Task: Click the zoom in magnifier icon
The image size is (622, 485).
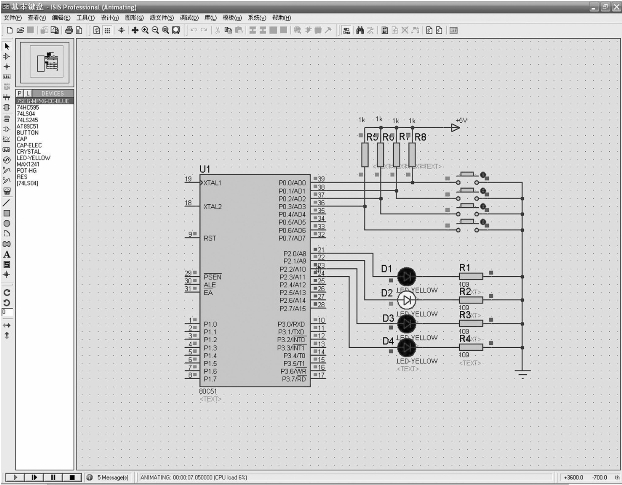Action: coord(145,30)
